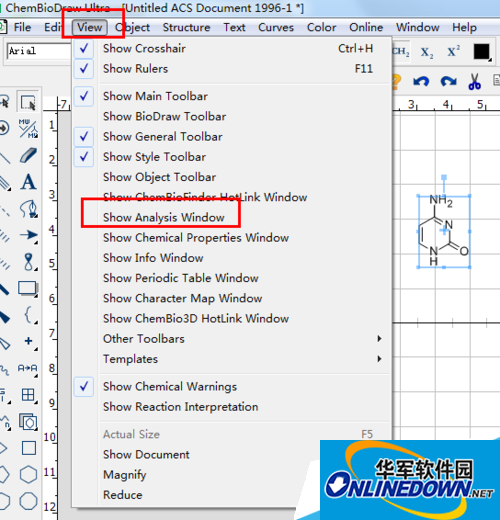Choose the Eraser tool
Viewport: 500px width, 520px height.
pos(28,155)
